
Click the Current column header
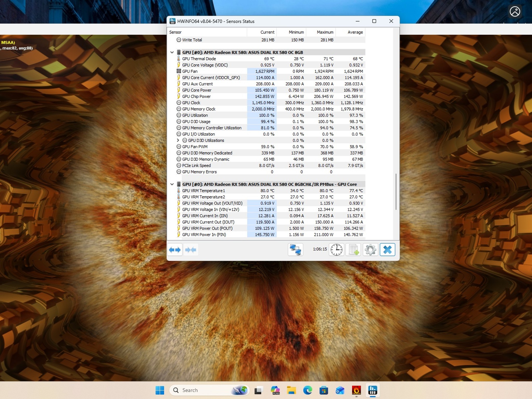pos(262,32)
